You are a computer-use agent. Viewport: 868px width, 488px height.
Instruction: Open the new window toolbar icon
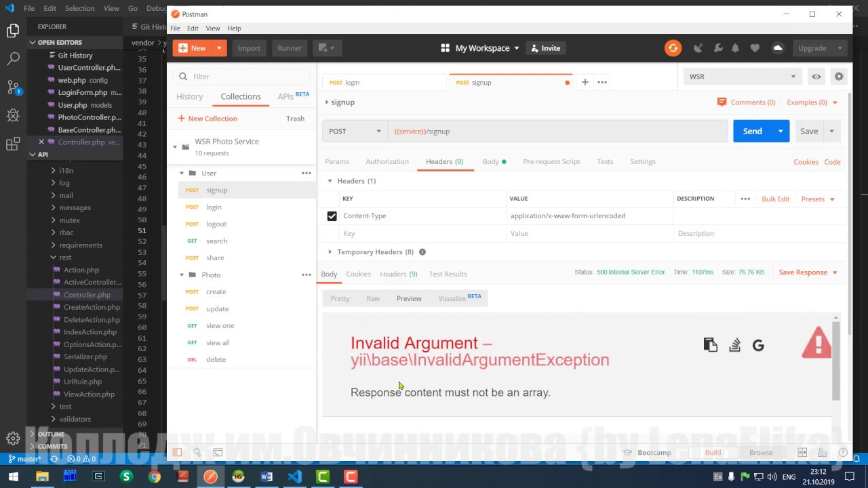click(x=326, y=48)
